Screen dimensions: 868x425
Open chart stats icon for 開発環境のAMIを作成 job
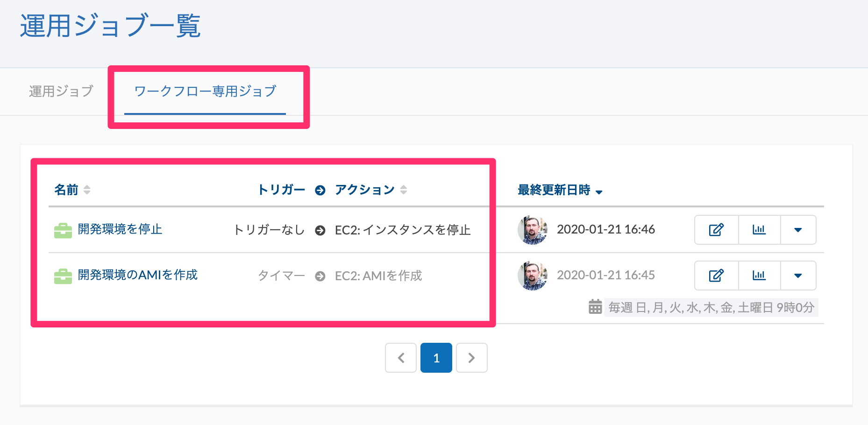tap(759, 276)
